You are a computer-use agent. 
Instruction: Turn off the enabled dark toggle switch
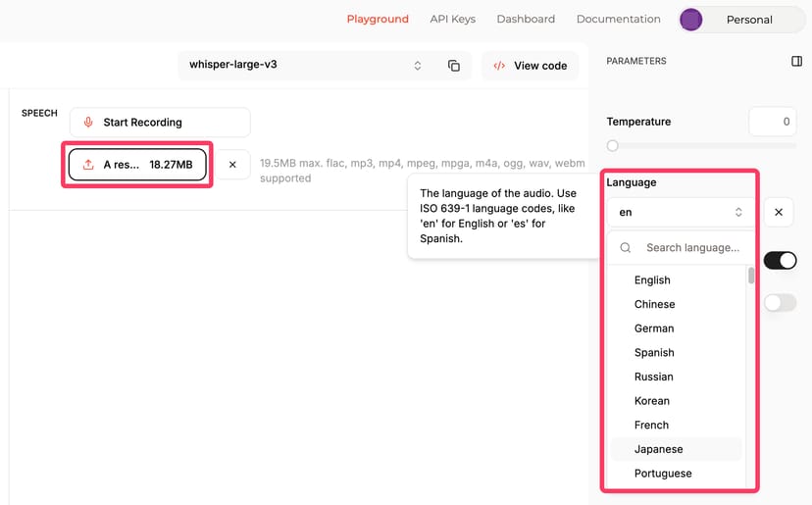tap(780, 260)
